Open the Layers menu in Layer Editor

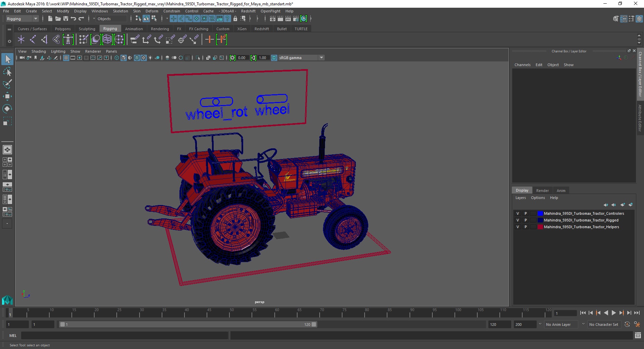coord(521,198)
